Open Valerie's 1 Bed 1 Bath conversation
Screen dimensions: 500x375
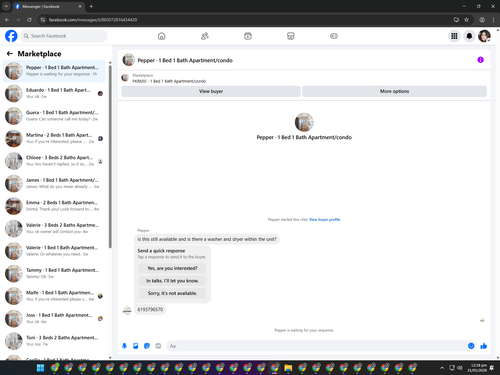[54, 251]
